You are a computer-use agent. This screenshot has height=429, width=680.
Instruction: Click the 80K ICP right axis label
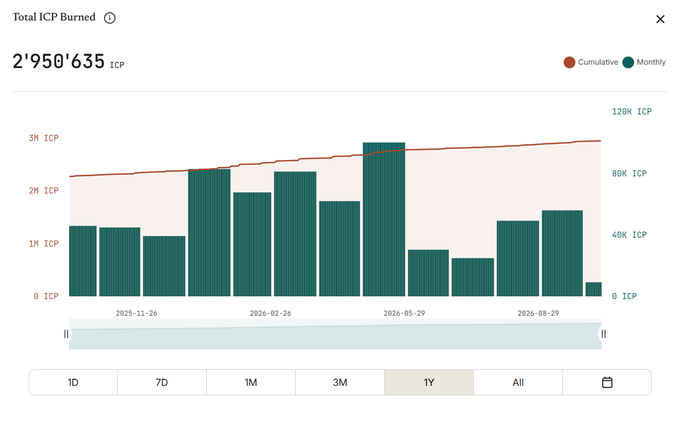[x=629, y=174]
